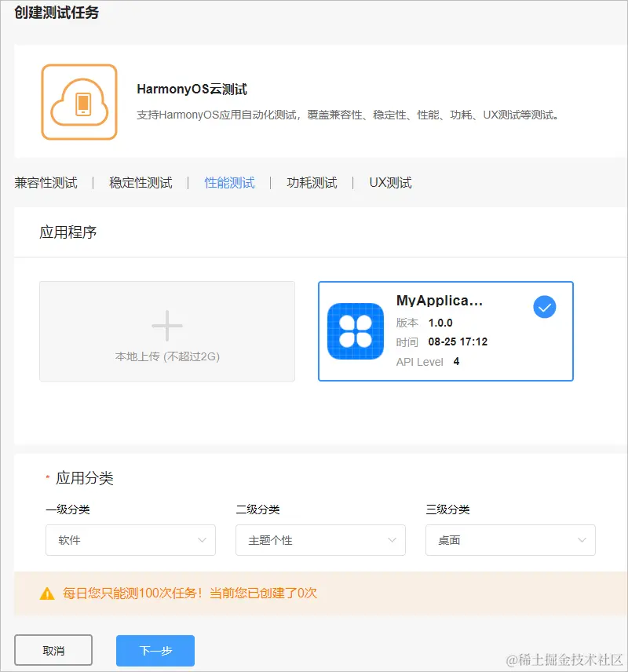Click the MyApplication blue app icon
Viewport: 628px width, 672px height.
(x=355, y=331)
